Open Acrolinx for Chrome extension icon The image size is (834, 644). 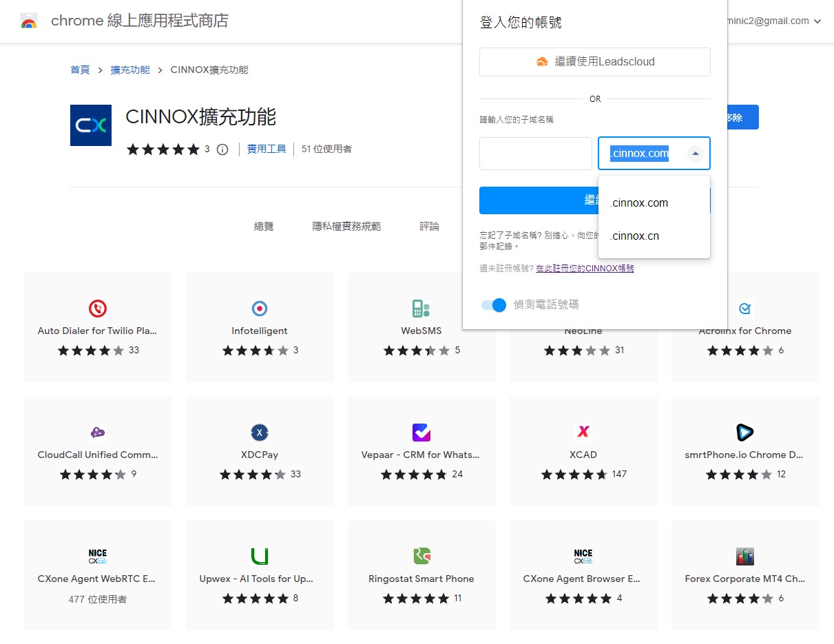click(x=744, y=309)
